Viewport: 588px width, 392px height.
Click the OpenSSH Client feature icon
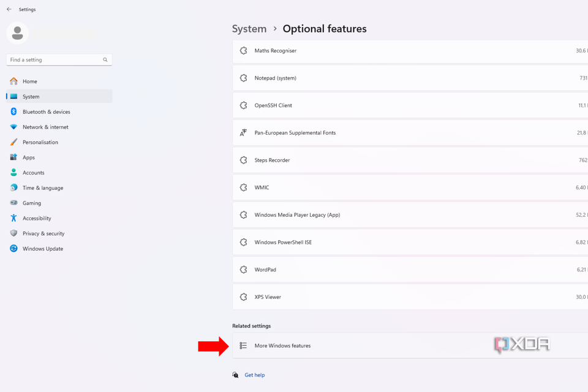tap(243, 105)
